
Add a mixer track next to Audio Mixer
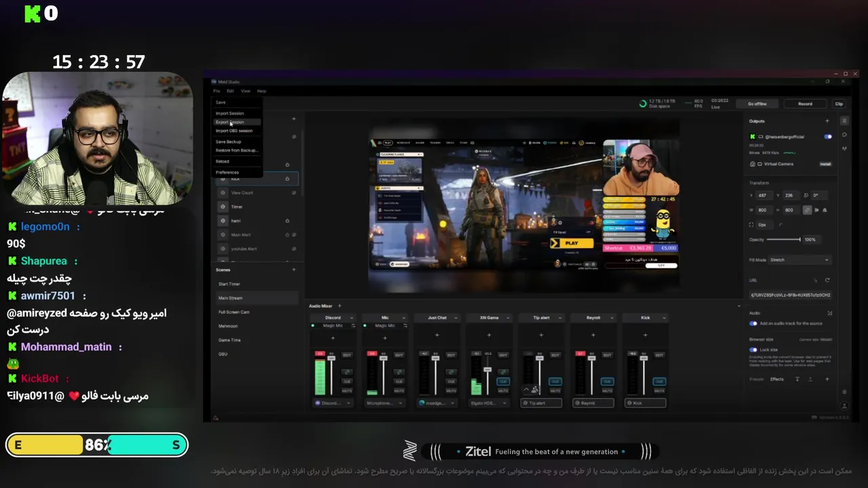pyautogui.click(x=339, y=306)
